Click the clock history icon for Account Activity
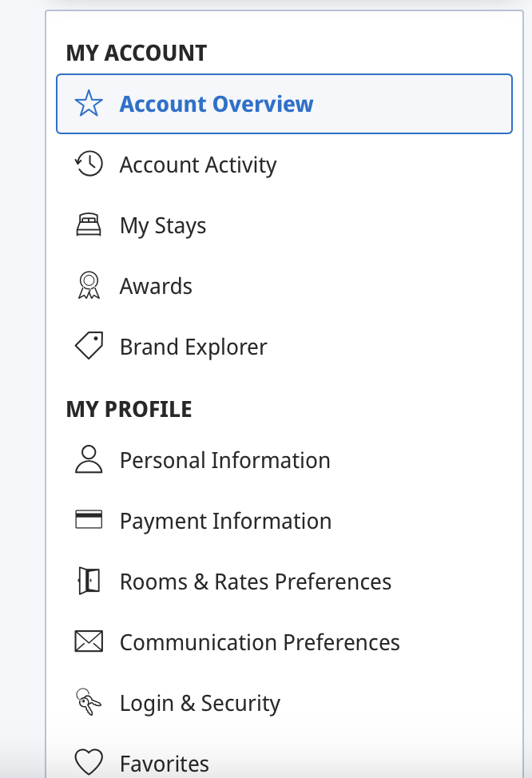 pos(89,165)
